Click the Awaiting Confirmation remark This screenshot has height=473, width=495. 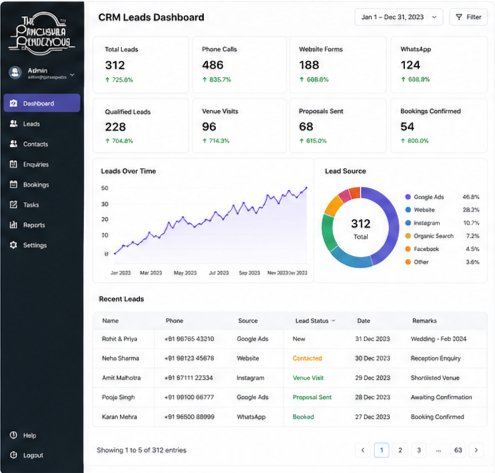point(441,397)
